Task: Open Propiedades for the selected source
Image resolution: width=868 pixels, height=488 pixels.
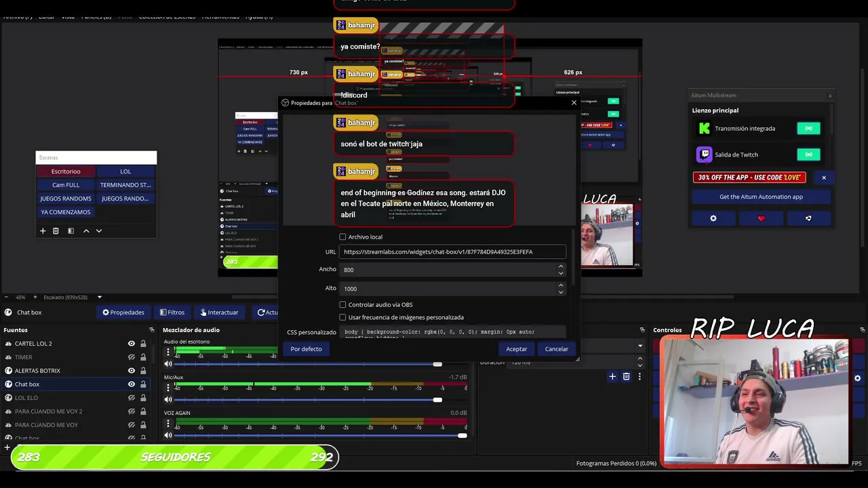Action: tap(123, 312)
